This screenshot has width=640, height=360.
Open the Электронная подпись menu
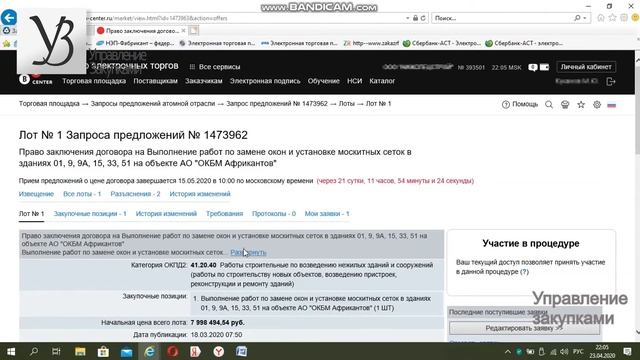[x=265, y=81]
